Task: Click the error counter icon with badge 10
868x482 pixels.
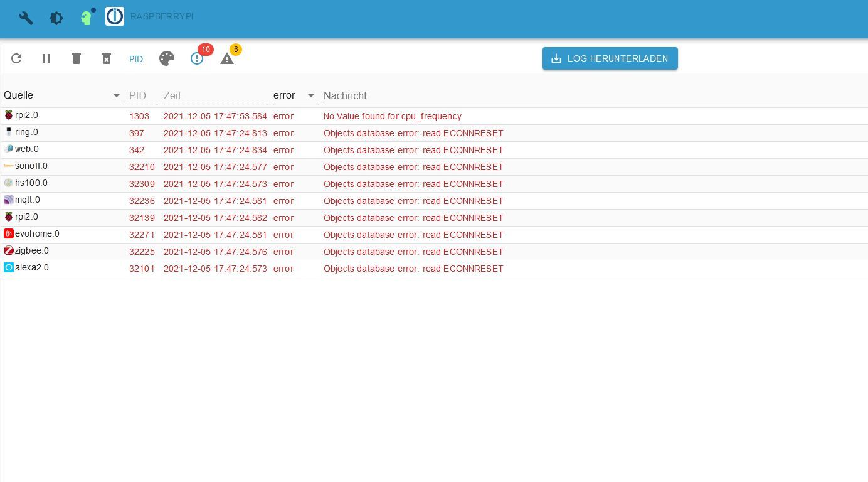Action: (197, 58)
